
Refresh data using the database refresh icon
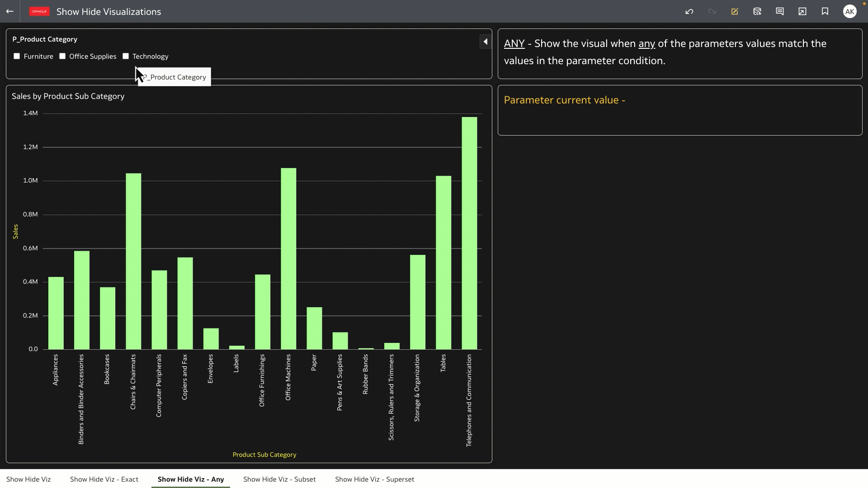tap(757, 11)
